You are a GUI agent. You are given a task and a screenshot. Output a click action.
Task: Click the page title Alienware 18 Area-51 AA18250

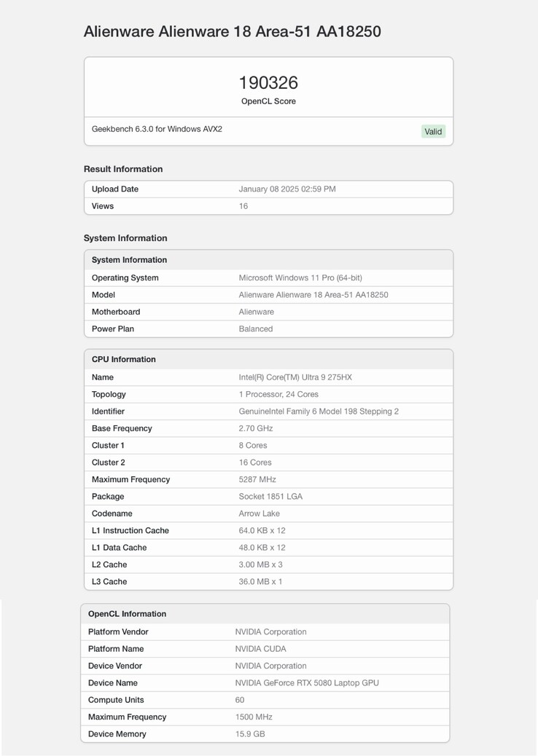pos(232,31)
